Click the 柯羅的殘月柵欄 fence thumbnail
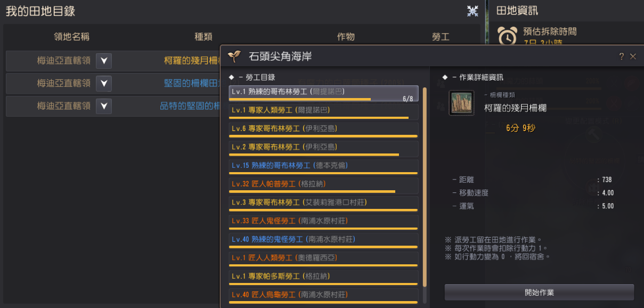 [x=461, y=103]
